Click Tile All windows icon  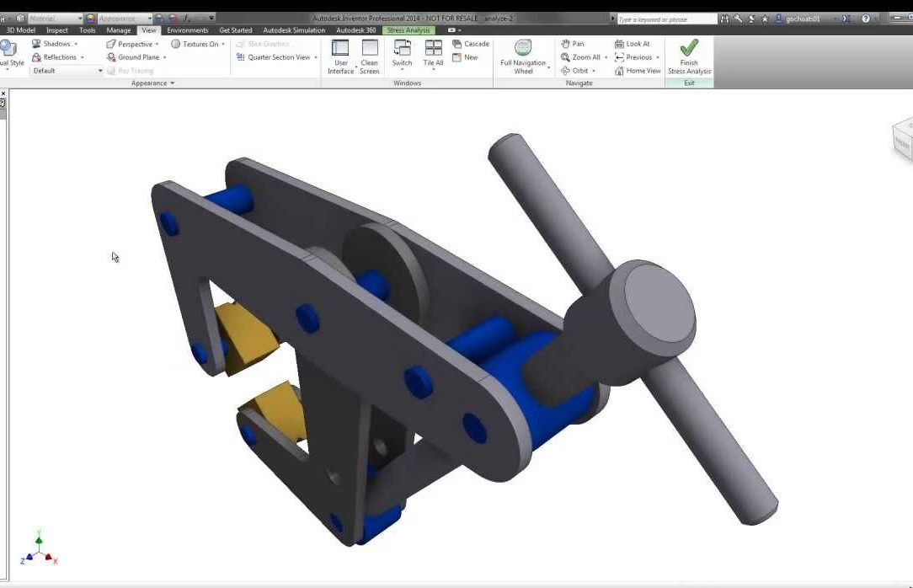tap(433, 49)
